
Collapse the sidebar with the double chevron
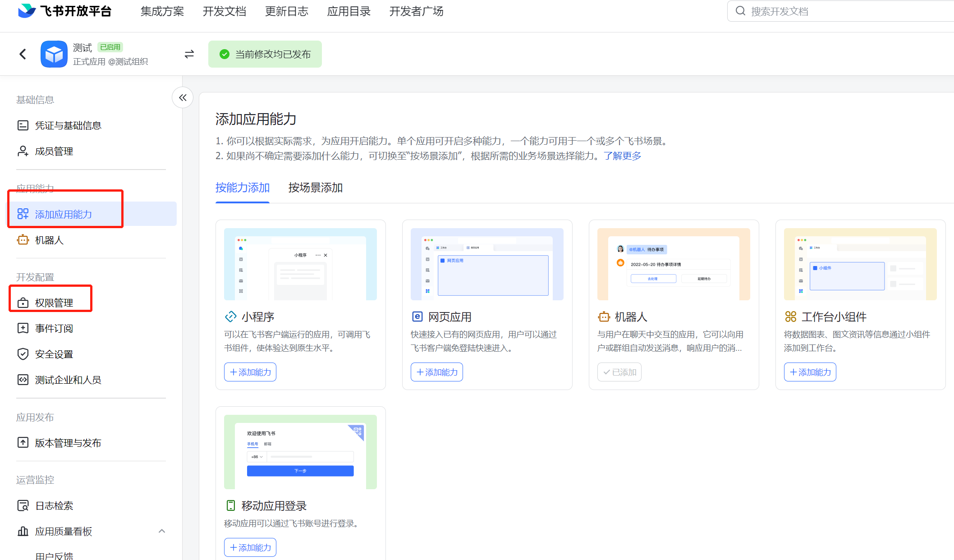click(183, 97)
